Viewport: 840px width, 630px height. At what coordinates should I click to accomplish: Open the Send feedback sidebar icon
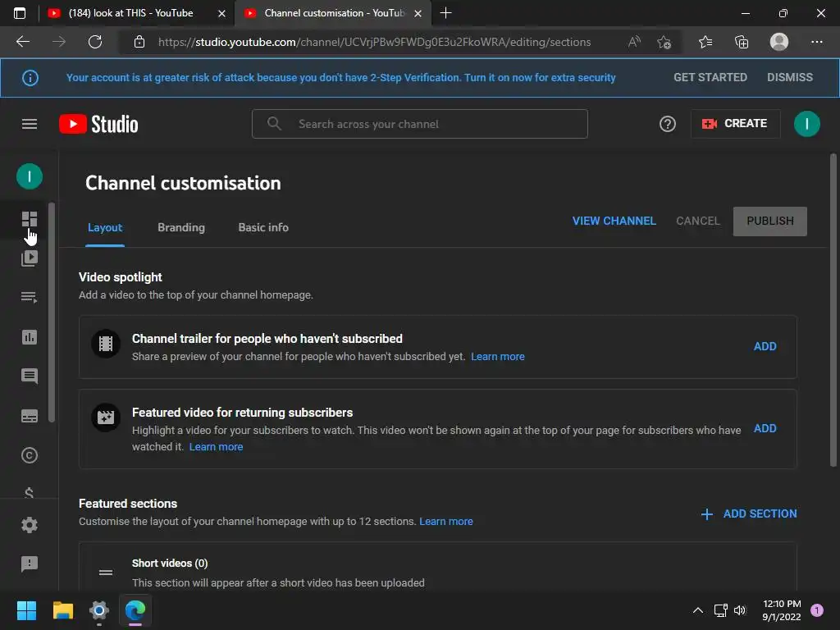(30, 564)
